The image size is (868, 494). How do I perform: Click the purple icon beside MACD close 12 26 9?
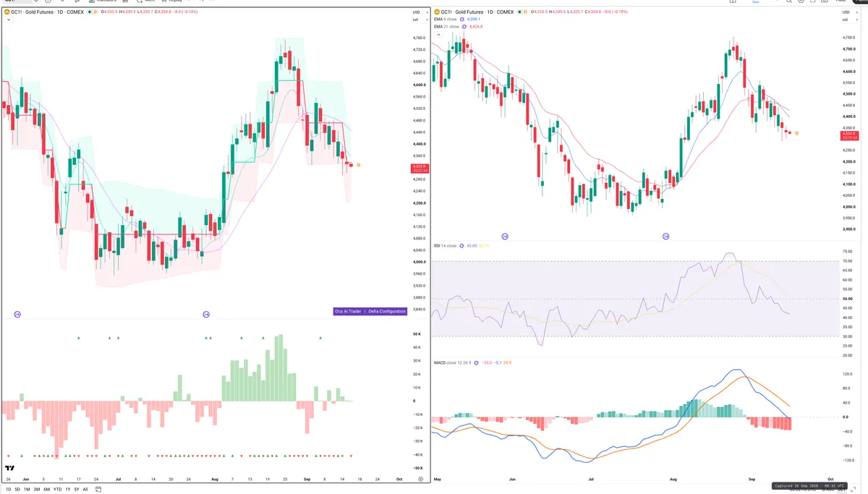[x=477, y=362]
